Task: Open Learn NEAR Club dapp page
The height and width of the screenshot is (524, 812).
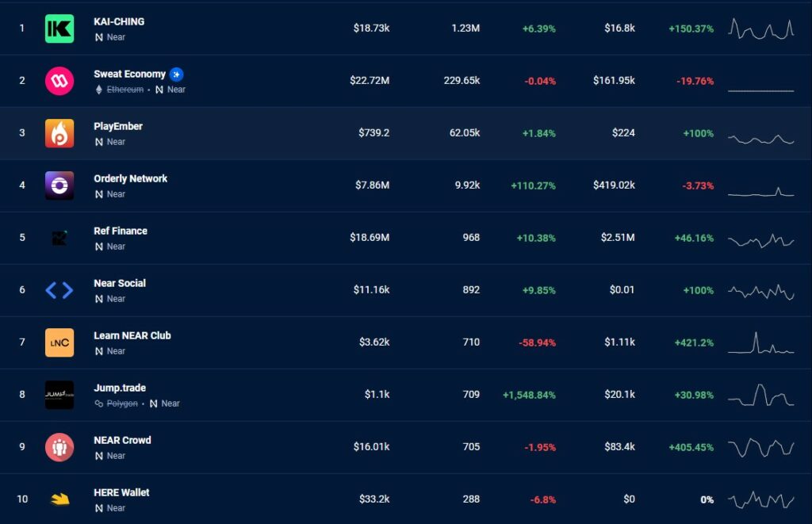Action: 132,335
